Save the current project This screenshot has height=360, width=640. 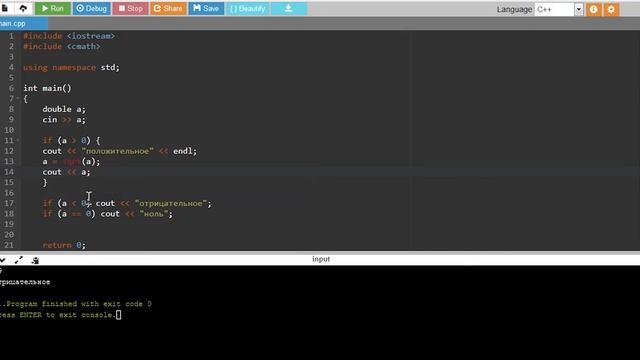click(206, 9)
